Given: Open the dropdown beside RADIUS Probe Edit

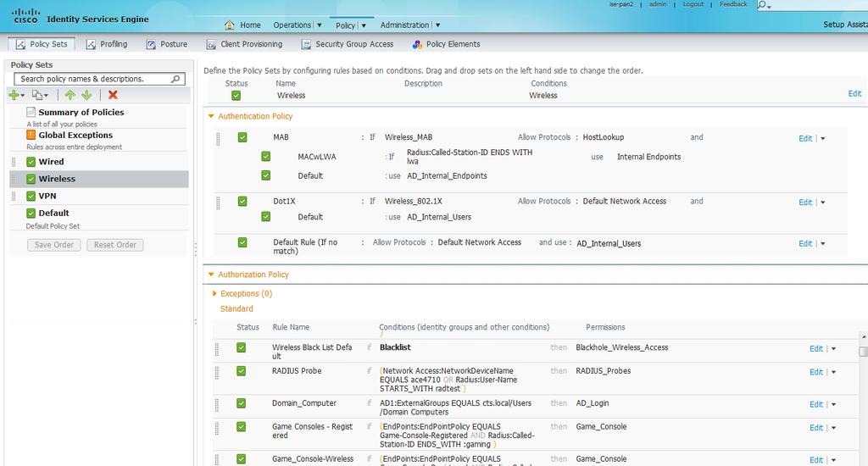Looking at the screenshot, I should coord(834,373).
